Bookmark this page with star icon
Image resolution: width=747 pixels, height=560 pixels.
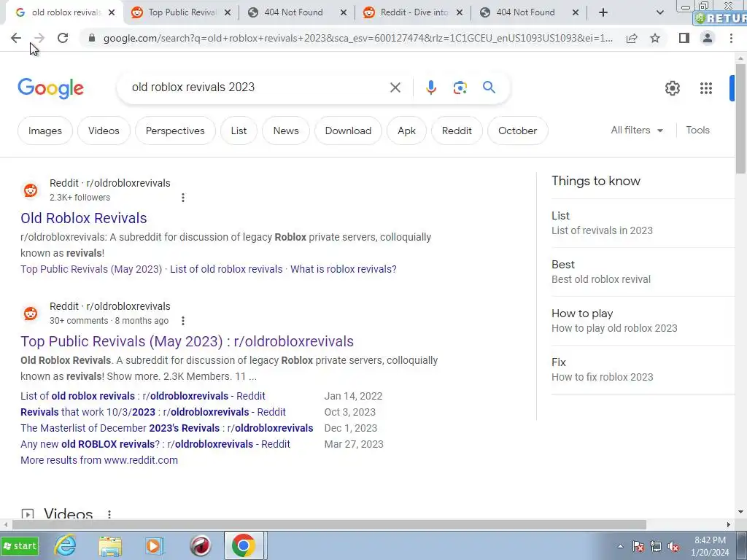(655, 38)
